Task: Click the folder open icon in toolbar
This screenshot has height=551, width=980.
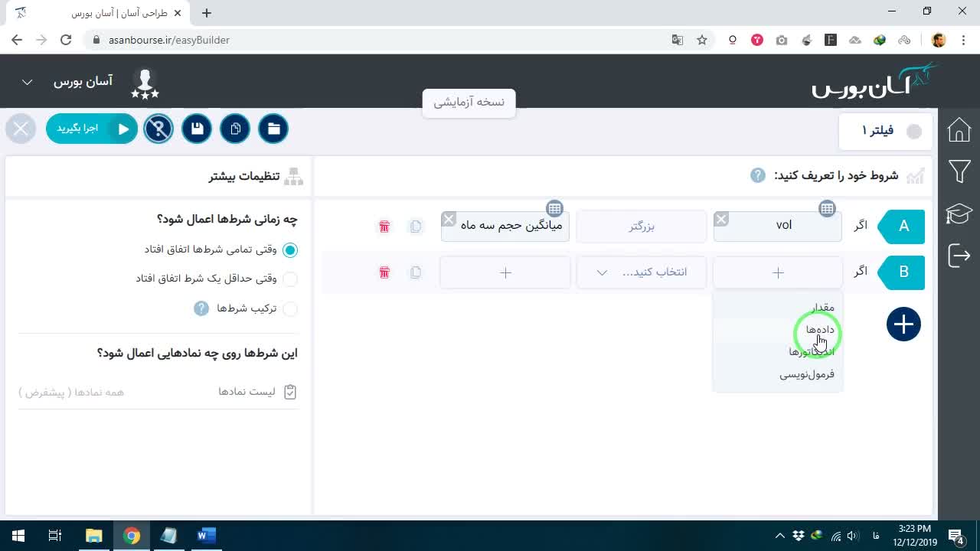Action: pyautogui.click(x=273, y=129)
